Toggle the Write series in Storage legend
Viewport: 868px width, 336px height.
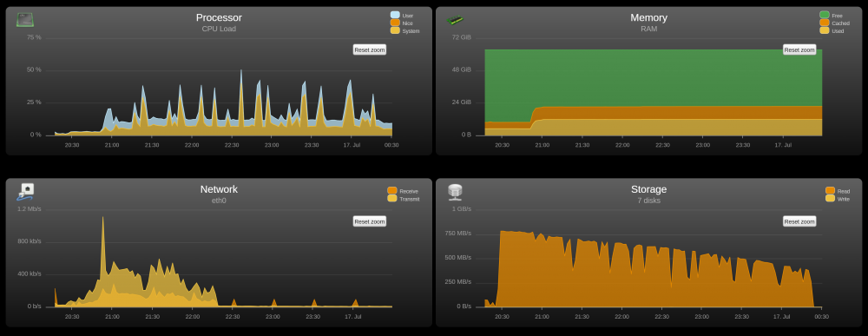[x=838, y=199]
